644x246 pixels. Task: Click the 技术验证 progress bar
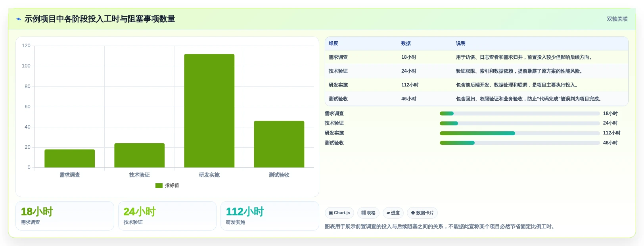click(x=519, y=123)
